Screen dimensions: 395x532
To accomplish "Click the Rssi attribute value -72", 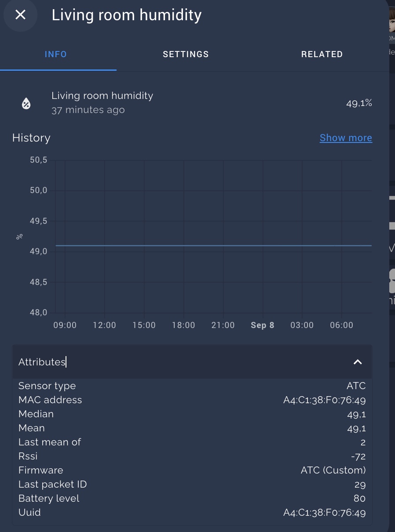I will pyautogui.click(x=359, y=456).
